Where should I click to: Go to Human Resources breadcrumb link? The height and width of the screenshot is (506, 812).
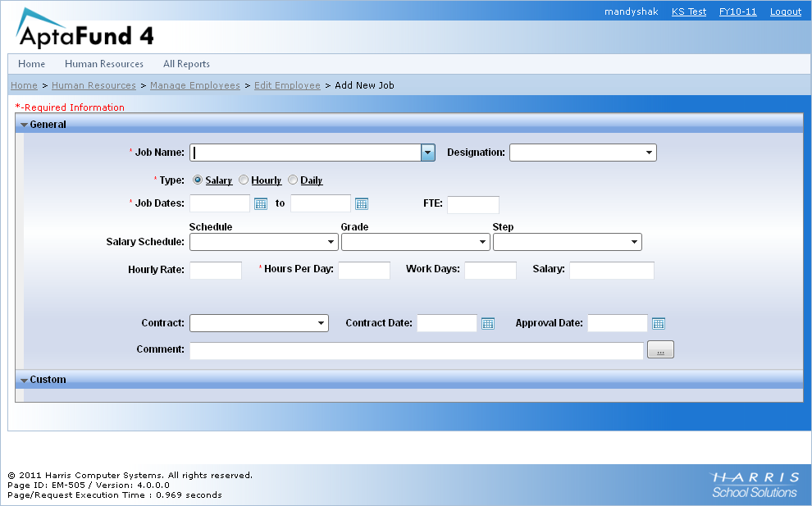pos(94,85)
